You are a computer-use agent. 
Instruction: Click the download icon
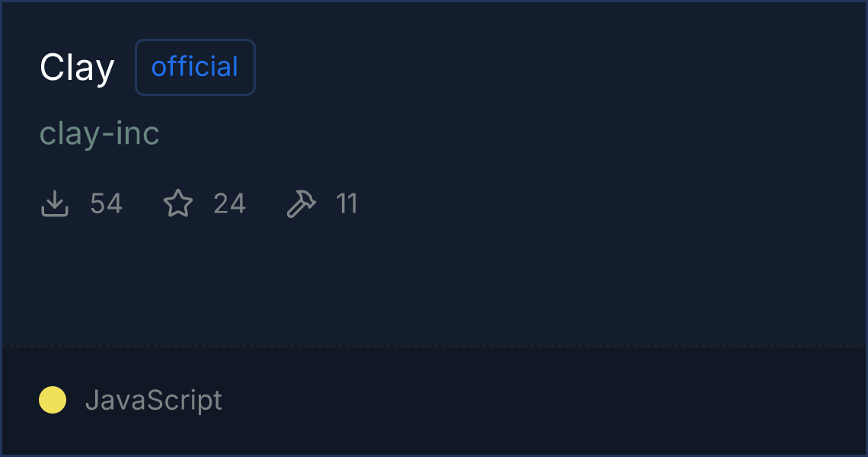point(55,204)
